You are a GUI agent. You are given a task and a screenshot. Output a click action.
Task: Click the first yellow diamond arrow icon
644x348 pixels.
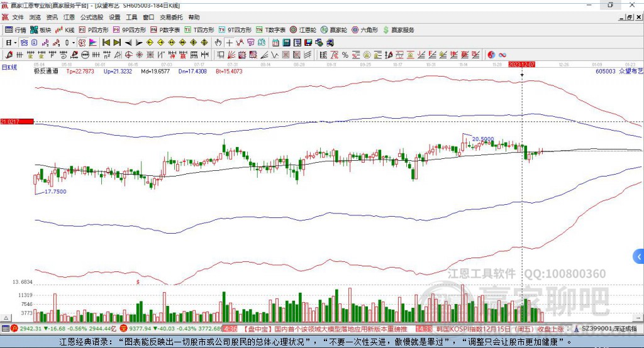click(150, 43)
